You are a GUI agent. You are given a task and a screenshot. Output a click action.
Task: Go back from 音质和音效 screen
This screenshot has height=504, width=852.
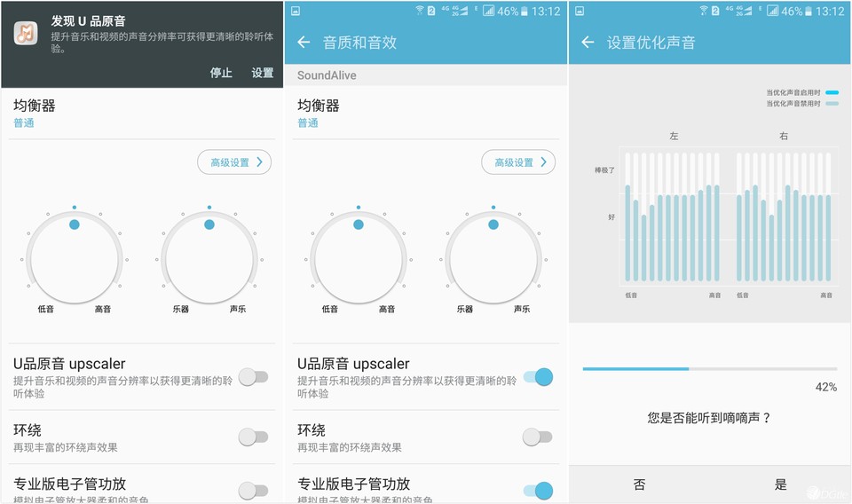(x=304, y=42)
